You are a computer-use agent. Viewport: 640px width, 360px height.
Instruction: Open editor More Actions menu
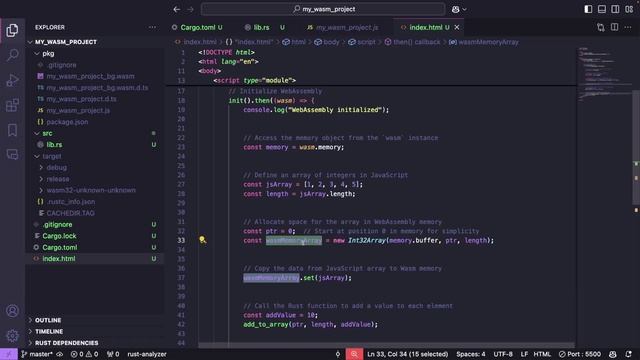click(x=628, y=27)
